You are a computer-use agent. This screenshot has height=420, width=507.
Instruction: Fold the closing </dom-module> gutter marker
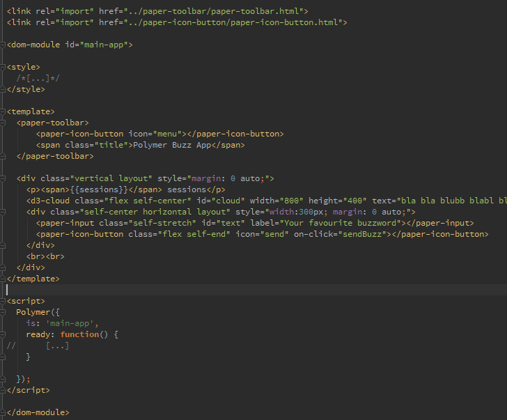coord(3,412)
